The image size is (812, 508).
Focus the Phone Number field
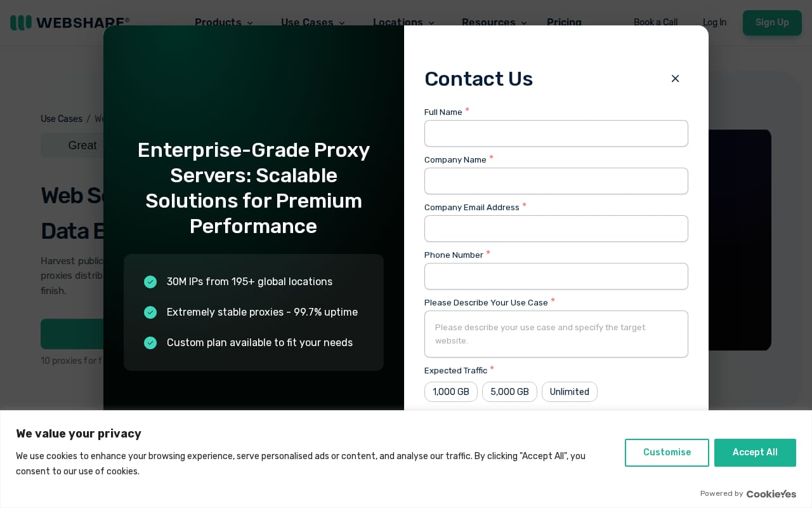(556, 276)
